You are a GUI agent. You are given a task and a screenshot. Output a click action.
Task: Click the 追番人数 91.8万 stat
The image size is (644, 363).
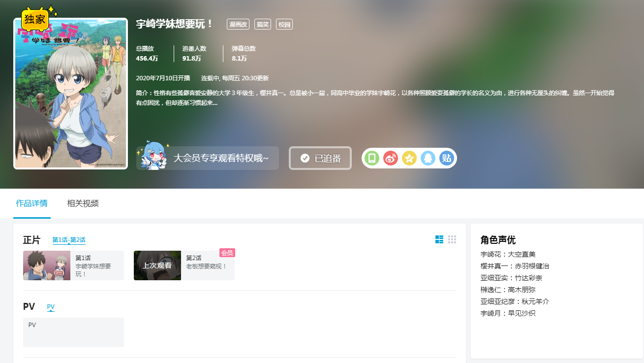click(194, 53)
